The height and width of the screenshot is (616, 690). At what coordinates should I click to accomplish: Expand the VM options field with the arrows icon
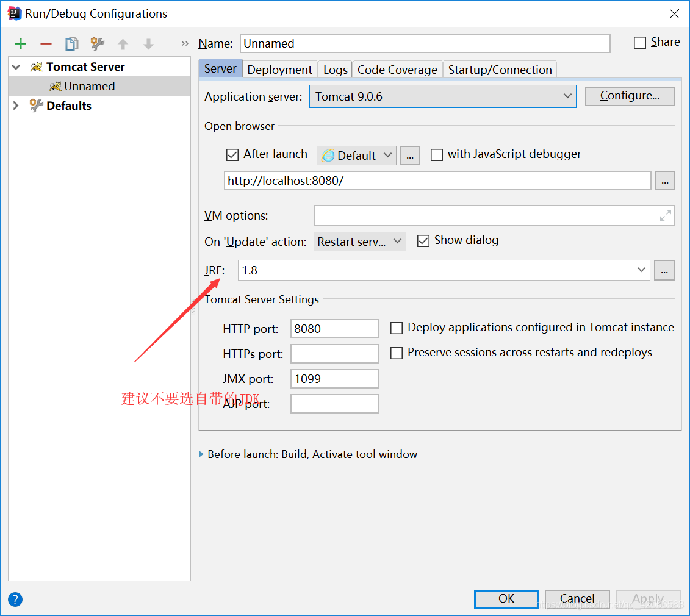pos(666,216)
